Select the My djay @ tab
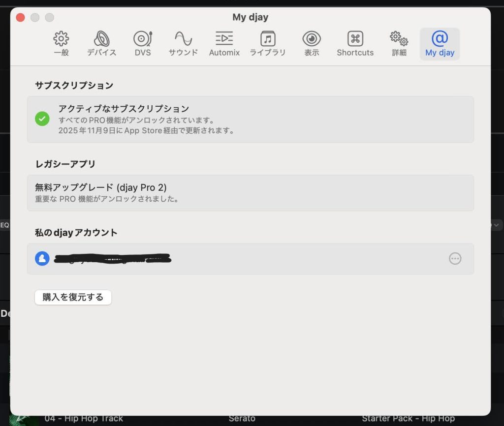This screenshot has height=426, width=504. 440,44
